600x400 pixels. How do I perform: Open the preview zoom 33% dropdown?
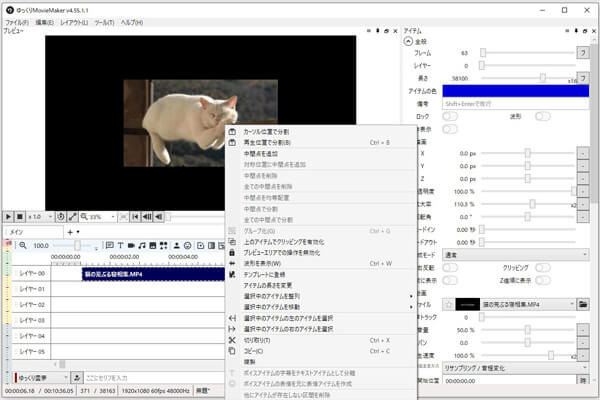98,217
